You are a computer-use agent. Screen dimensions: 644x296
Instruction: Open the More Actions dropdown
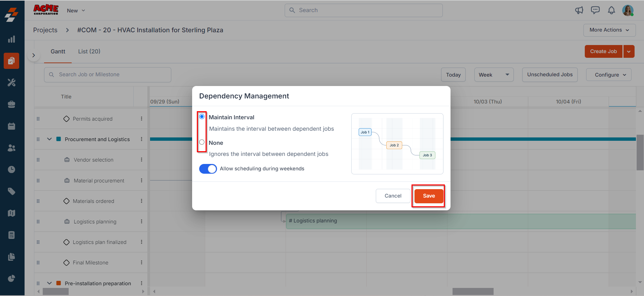(609, 30)
